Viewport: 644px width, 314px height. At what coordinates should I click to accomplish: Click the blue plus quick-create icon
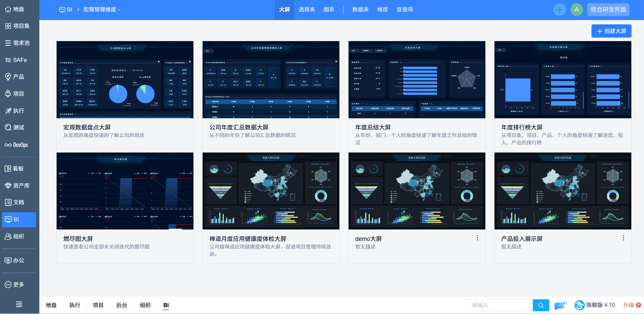coord(559,10)
